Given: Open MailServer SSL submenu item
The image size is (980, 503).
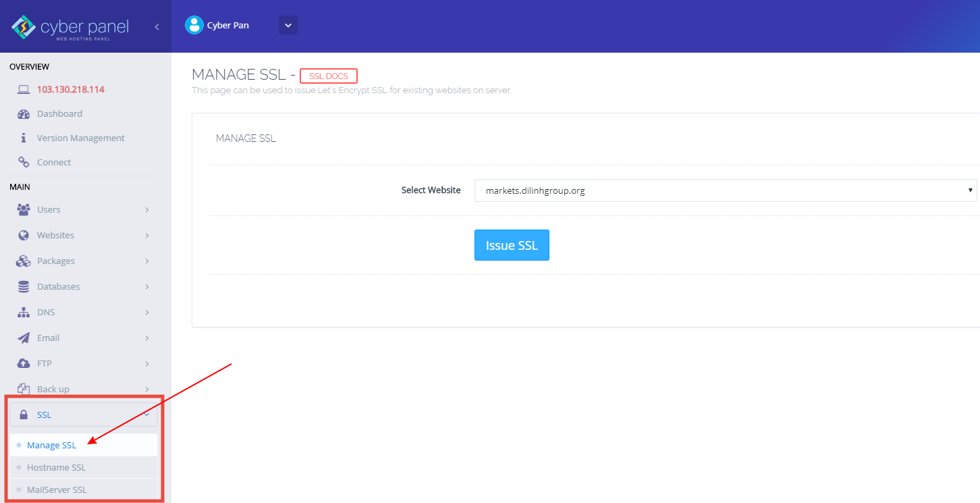Looking at the screenshot, I should tap(84, 489).
